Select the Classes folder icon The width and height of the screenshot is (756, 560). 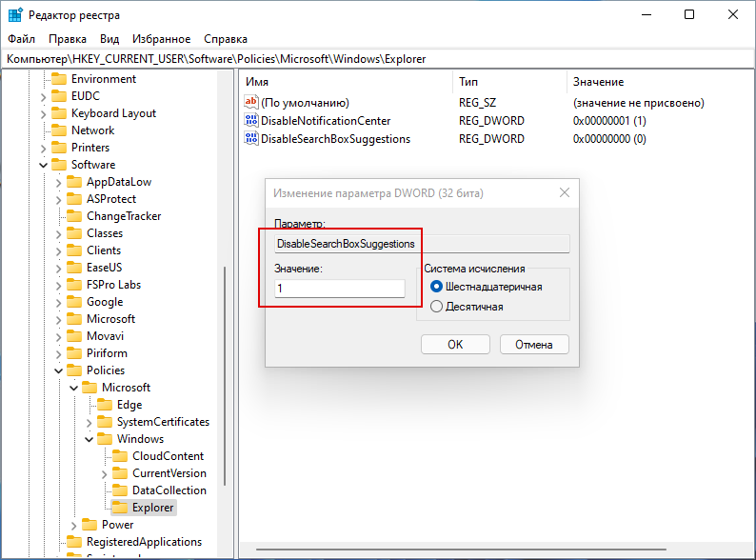pyautogui.click(x=74, y=233)
